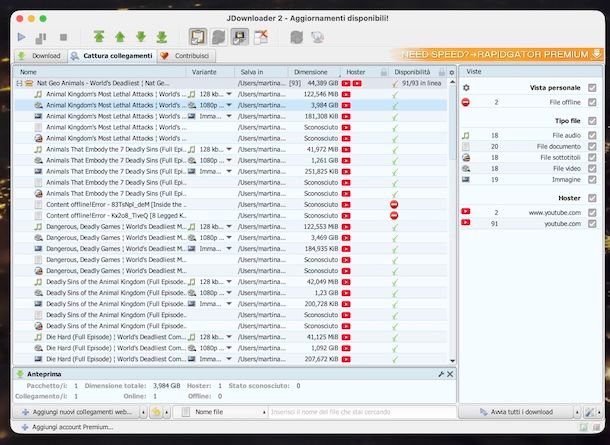Click the lock icon in the Hoster column header

point(384,72)
